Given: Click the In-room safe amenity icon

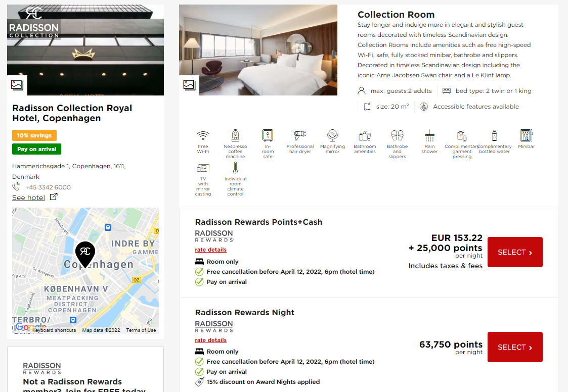Looking at the screenshot, I should [x=268, y=136].
